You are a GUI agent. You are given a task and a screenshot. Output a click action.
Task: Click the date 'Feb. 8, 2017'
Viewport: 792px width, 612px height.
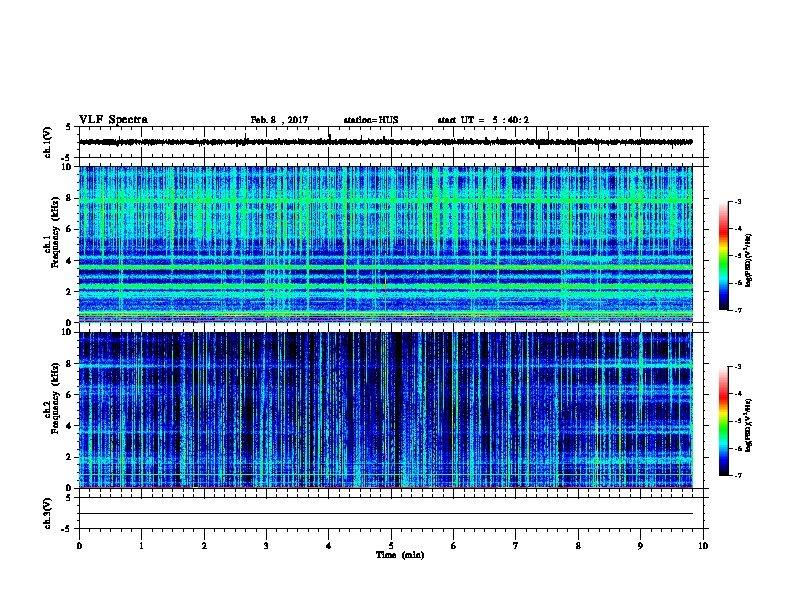(279, 120)
